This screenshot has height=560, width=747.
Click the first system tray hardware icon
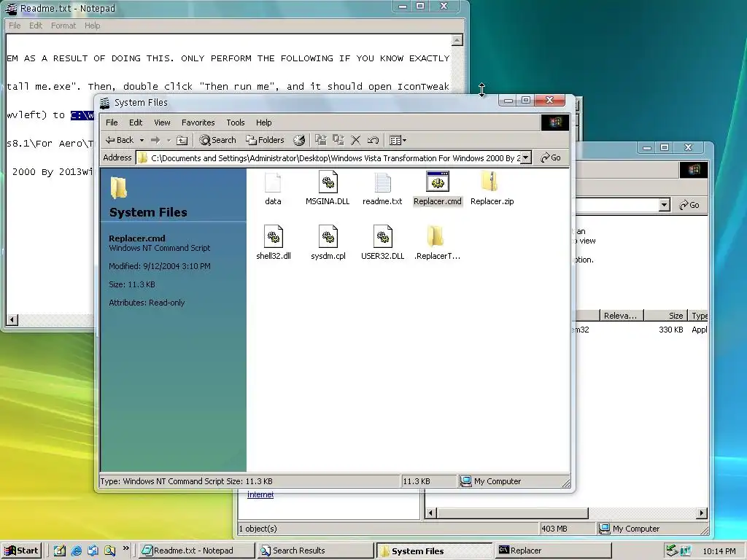click(672, 551)
